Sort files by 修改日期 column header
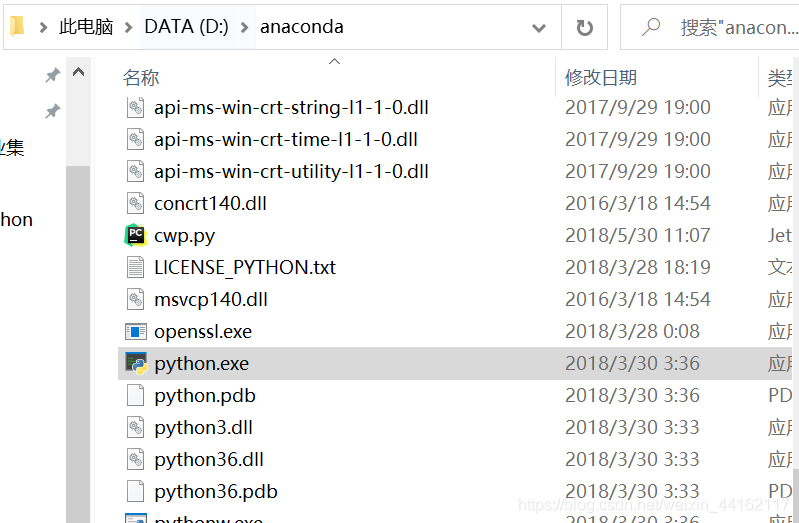Screen dimensions: 799x523 pyautogui.click(x=601, y=77)
